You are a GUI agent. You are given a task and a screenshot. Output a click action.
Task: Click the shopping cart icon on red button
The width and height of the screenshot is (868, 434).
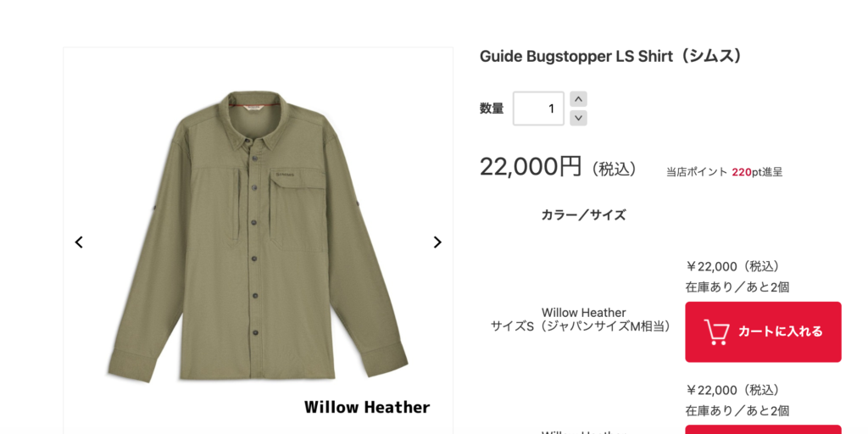pyautogui.click(x=716, y=332)
